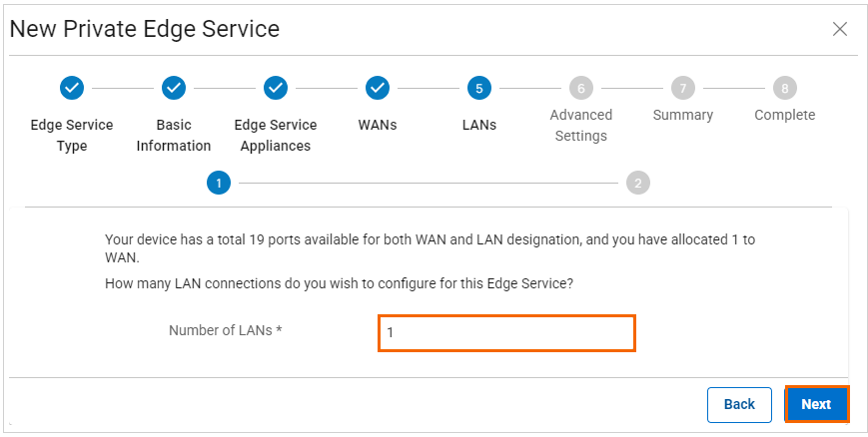
Task: Select LAN sub-step 1 circle
Action: pyautogui.click(x=219, y=183)
